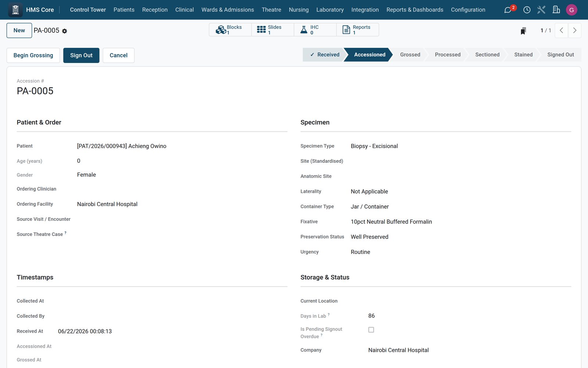Open the Control Tower menu
The image size is (588, 368).
tap(88, 10)
